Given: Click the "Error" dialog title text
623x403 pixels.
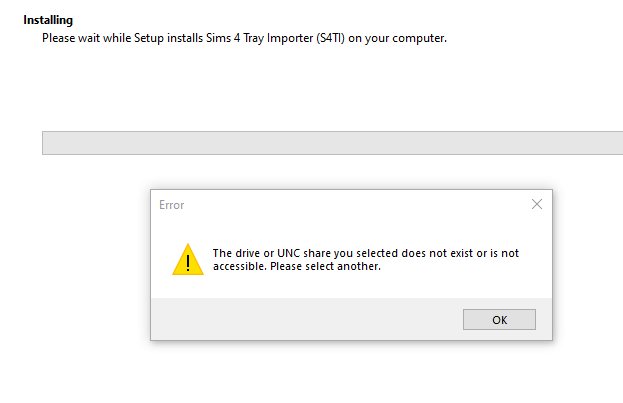Looking at the screenshot, I should [172, 205].
